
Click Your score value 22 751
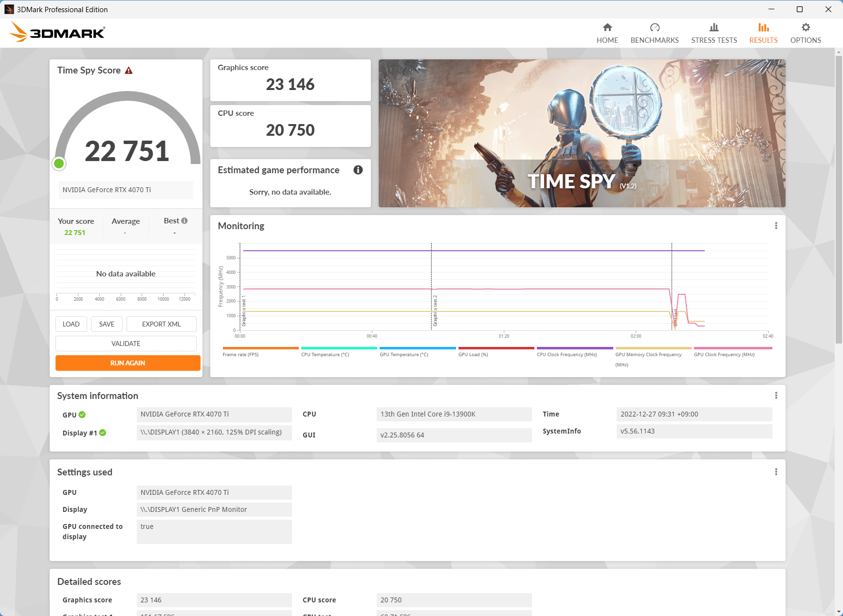[75, 233]
